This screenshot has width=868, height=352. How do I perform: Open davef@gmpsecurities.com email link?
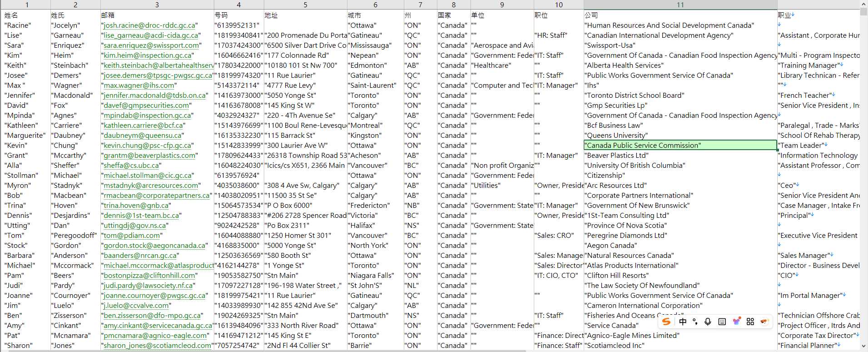click(146, 106)
